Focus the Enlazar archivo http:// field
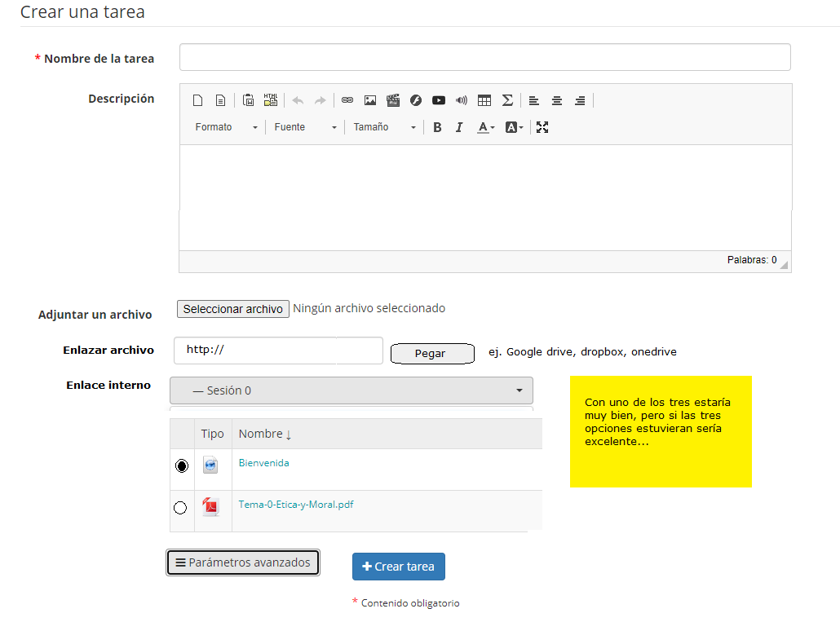The height and width of the screenshot is (644, 840). [x=278, y=350]
